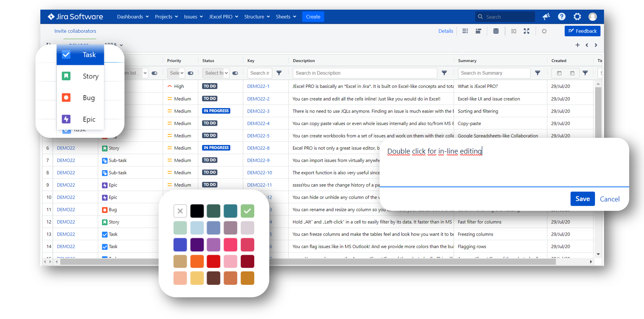Screen dimensions: 644x319
Task: Click the Search in Summary field
Action: tap(494, 73)
